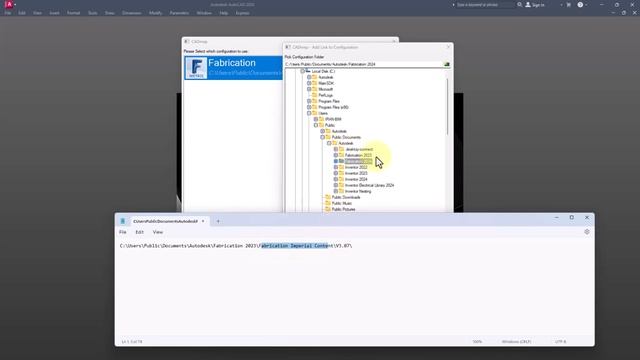
Task: Select the Public Documents folder
Action: point(346,137)
